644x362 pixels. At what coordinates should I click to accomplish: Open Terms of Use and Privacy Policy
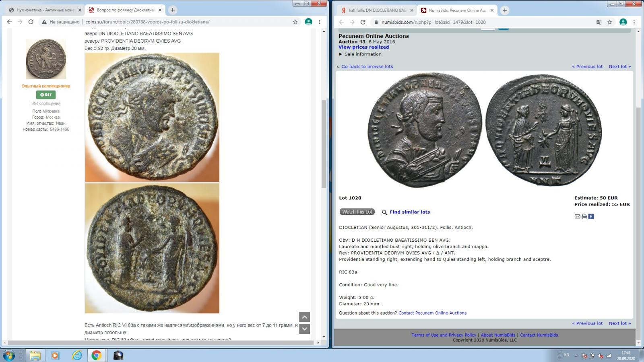[444, 335]
